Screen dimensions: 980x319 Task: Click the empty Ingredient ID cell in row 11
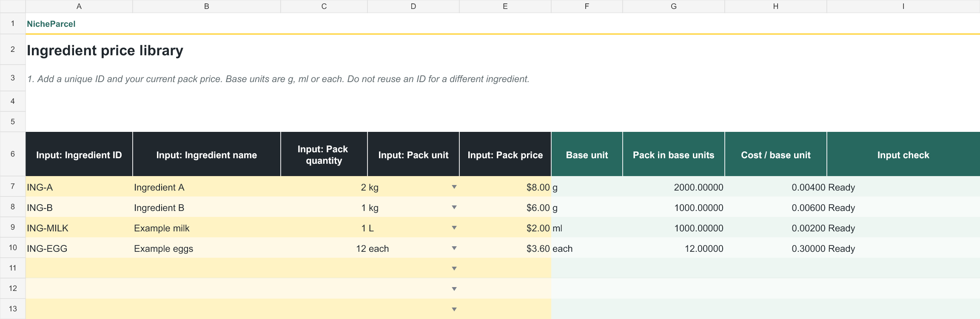[79, 268]
